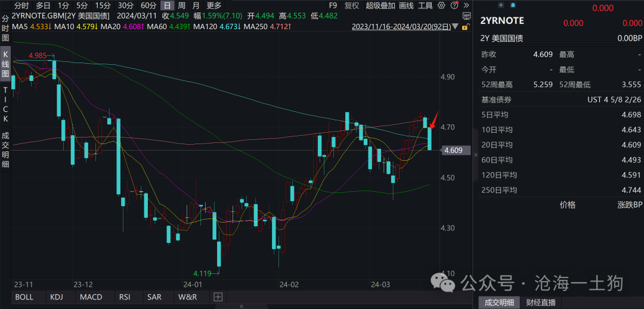Click the MA10 4.579 legend label

click(x=76, y=27)
